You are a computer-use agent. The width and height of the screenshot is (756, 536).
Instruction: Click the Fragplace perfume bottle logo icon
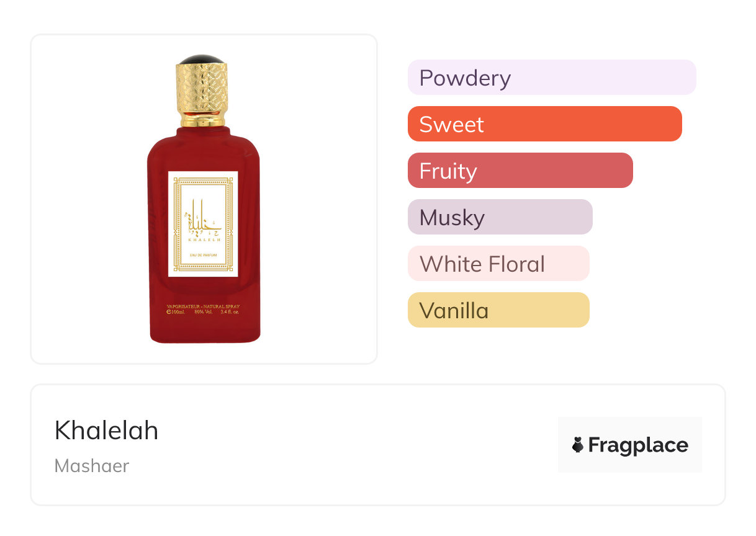tap(578, 445)
